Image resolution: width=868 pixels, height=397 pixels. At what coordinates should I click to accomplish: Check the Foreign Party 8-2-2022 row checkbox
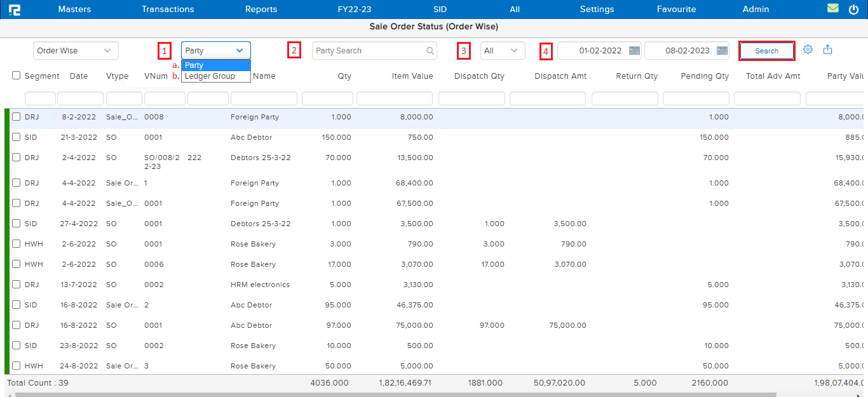tap(15, 117)
